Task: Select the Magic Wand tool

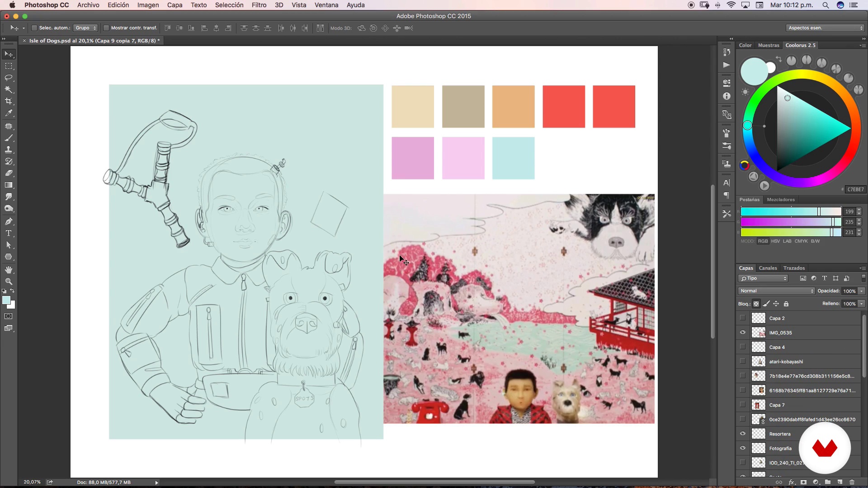Action: pyautogui.click(x=9, y=89)
